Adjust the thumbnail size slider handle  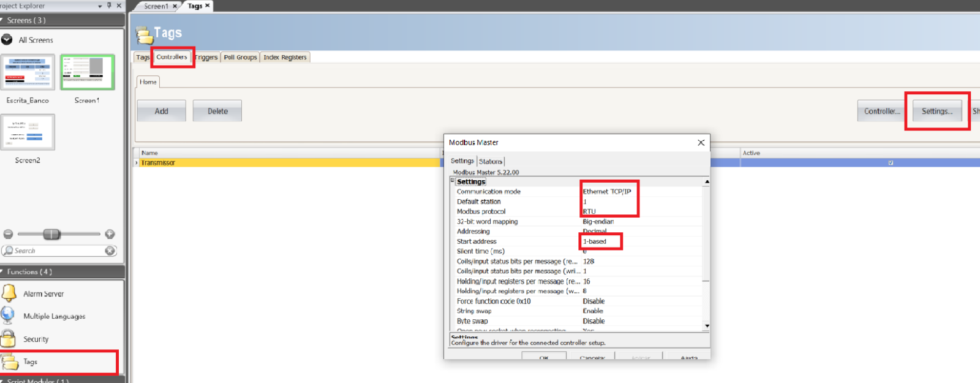point(52,234)
